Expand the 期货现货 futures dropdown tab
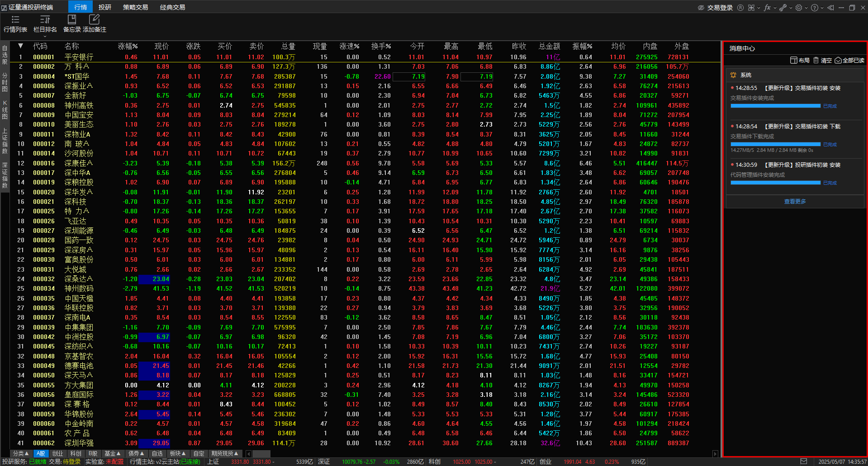The image size is (868, 466). click(x=225, y=453)
